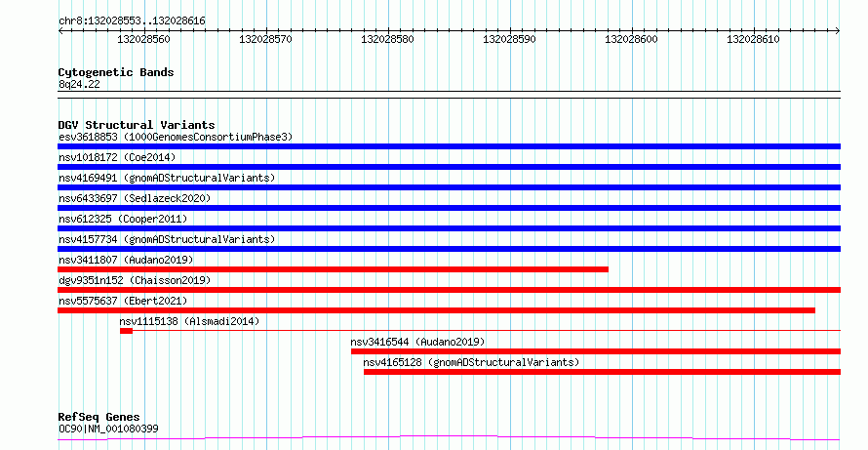Click the red bar under nsv3416544

(x=596, y=351)
